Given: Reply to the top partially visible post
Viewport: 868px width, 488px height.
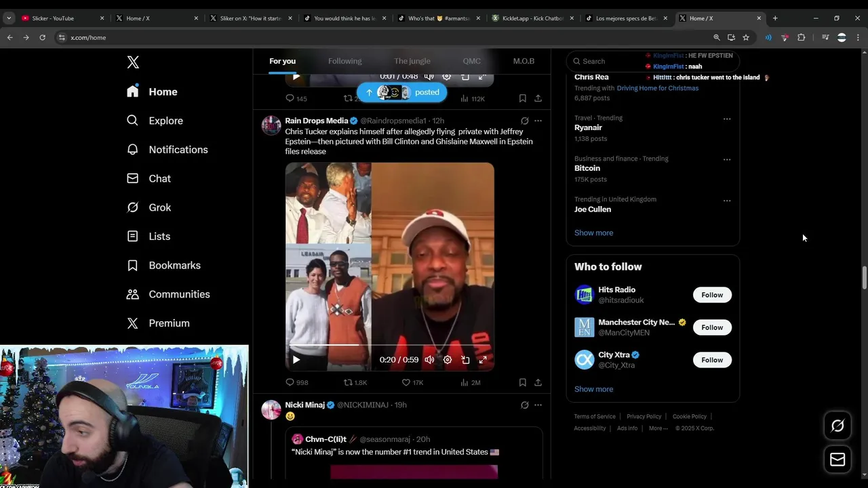Looking at the screenshot, I should (x=296, y=98).
